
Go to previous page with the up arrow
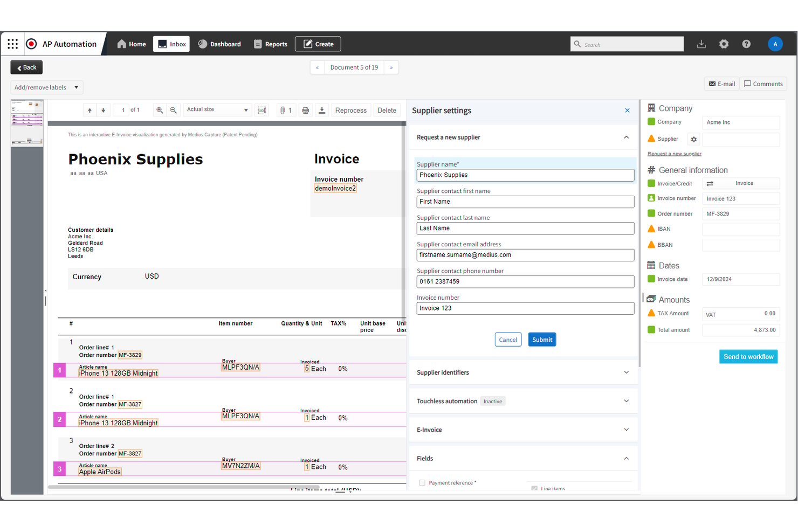point(90,110)
